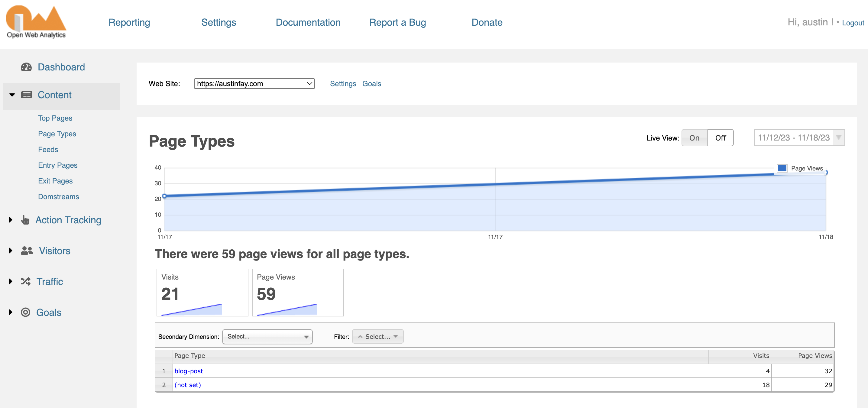Open the Secondary Dimension dropdown

pos(267,337)
